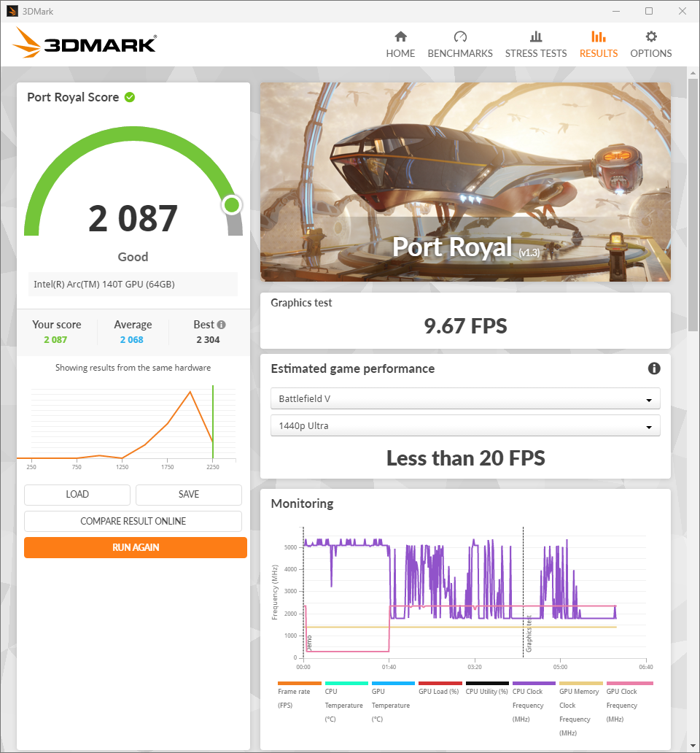Image resolution: width=700 pixels, height=753 pixels.
Task: Click the Save result button
Action: (x=188, y=495)
